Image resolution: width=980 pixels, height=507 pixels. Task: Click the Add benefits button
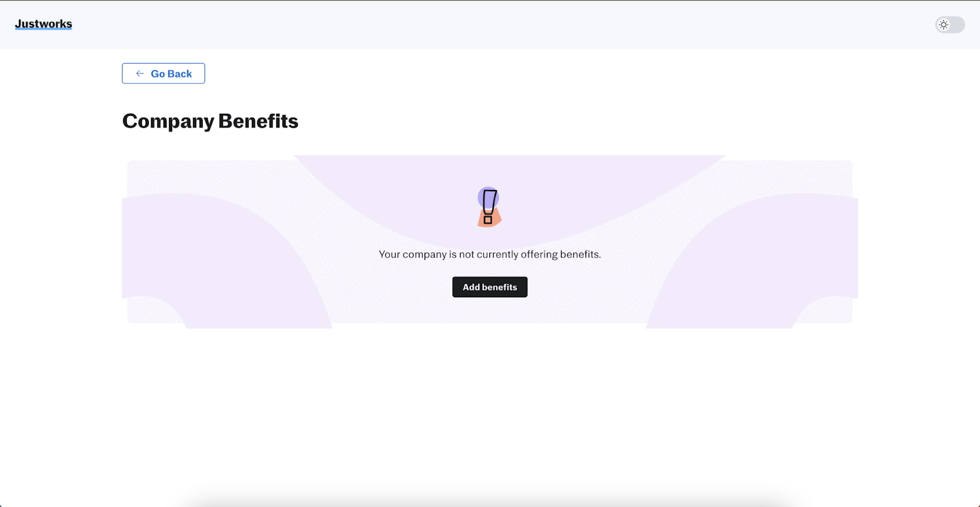point(489,287)
